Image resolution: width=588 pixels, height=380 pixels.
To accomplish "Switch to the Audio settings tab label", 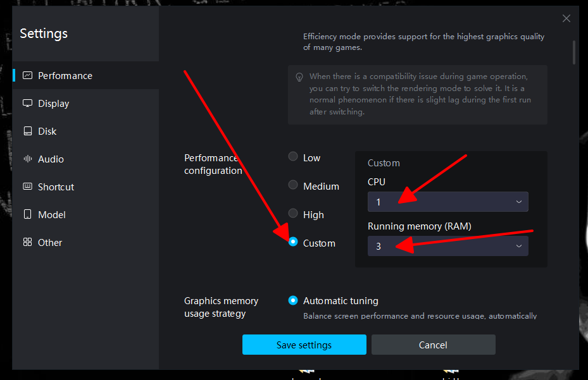I will pos(51,159).
